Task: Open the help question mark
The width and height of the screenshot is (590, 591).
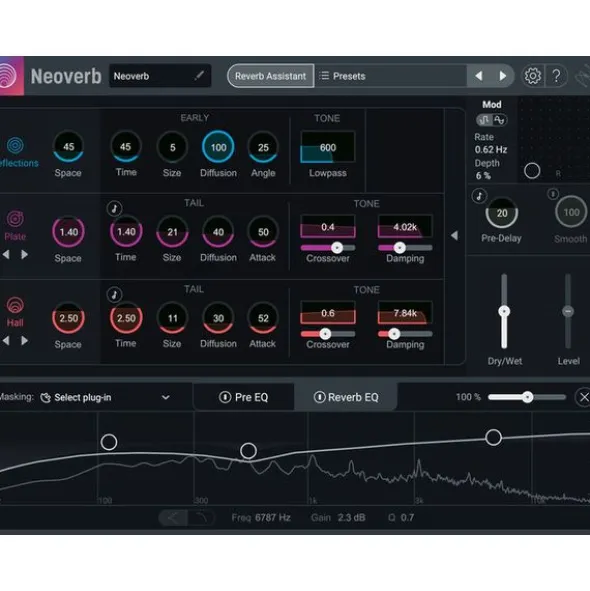Action: tap(556, 76)
